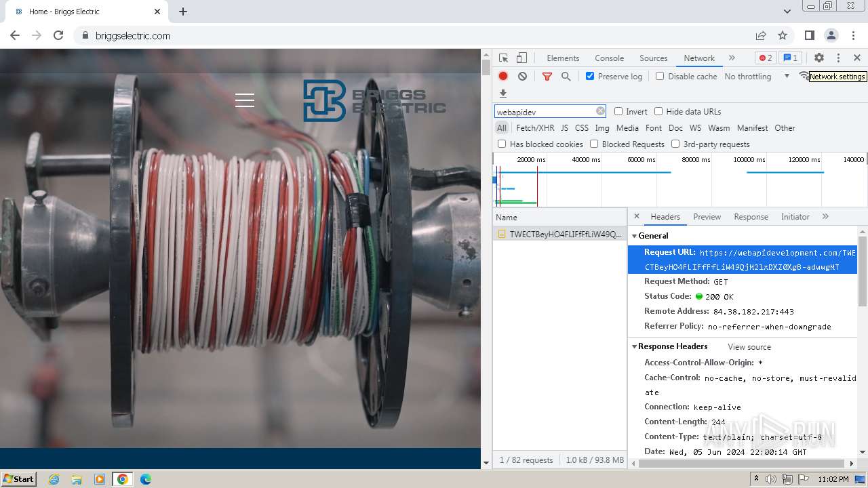Filter requests by Doc type
Viewport: 868px width, 488px height.
(675, 127)
